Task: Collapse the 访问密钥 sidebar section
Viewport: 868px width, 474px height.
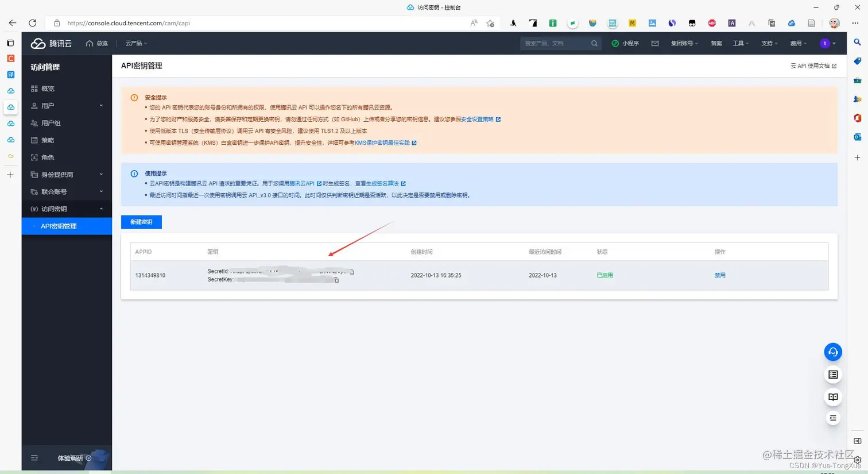Action: pyautogui.click(x=67, y=209)
